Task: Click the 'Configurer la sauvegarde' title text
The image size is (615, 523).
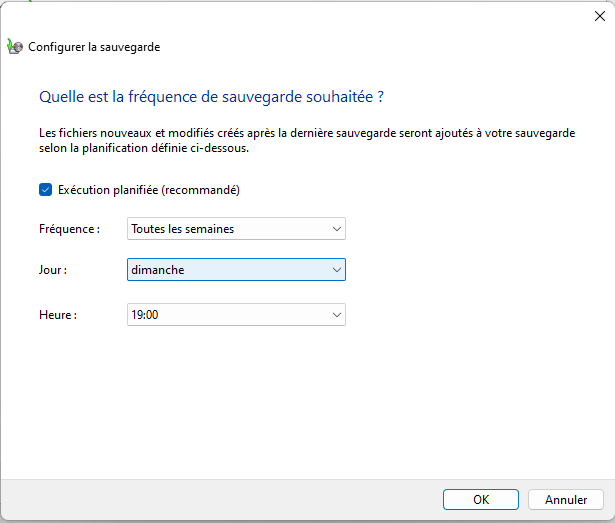Action: 94,47
